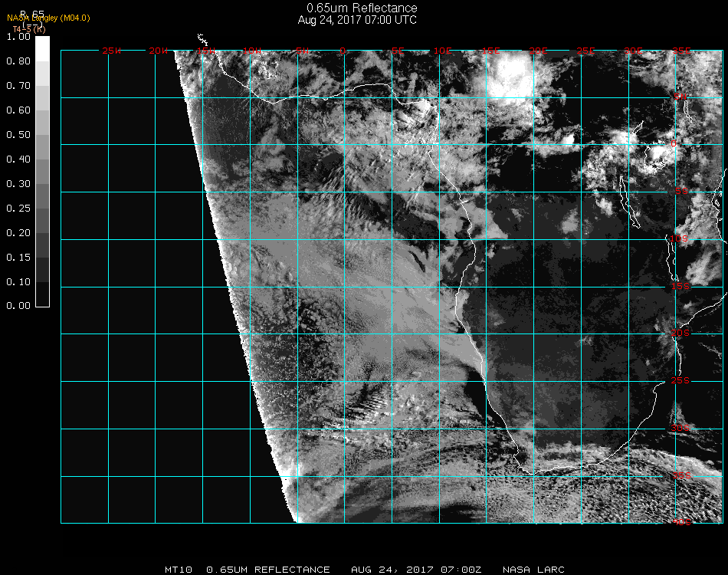Click the 40S latitude label
This screenshot has width=728, height=575.
(681, 522)
